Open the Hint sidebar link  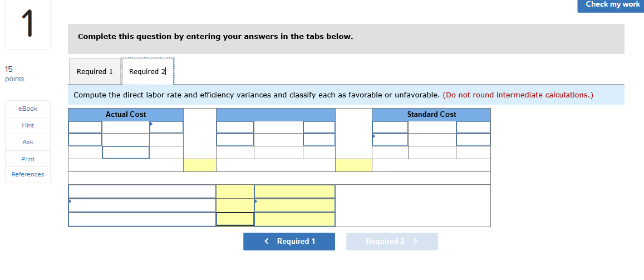[x=28, y=125]
